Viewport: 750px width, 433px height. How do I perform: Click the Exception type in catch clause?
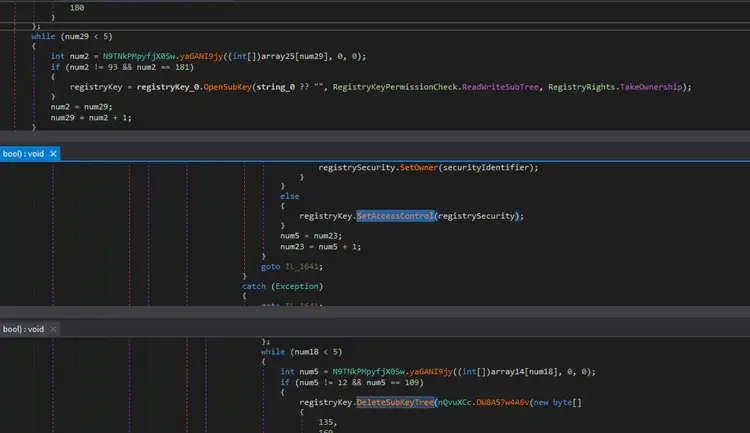295,286
